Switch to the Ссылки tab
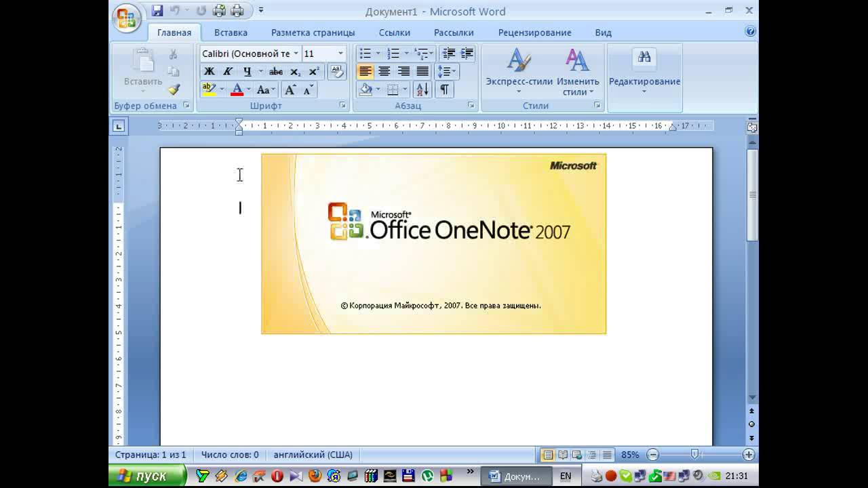 point(395,33)
